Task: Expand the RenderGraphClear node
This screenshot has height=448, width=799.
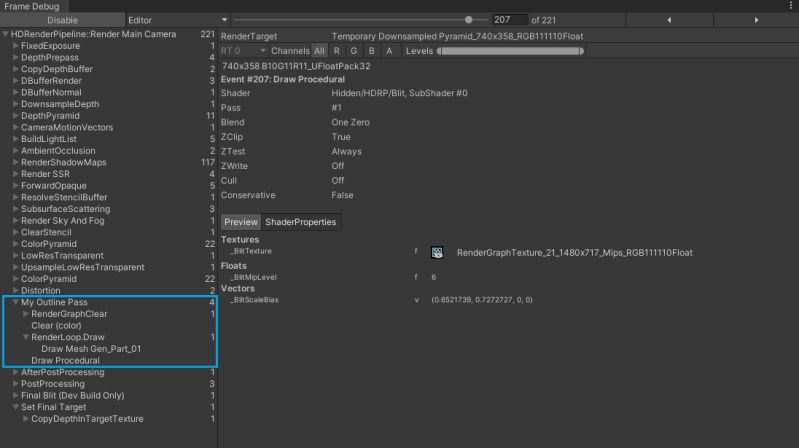Action: click(26, 314)
